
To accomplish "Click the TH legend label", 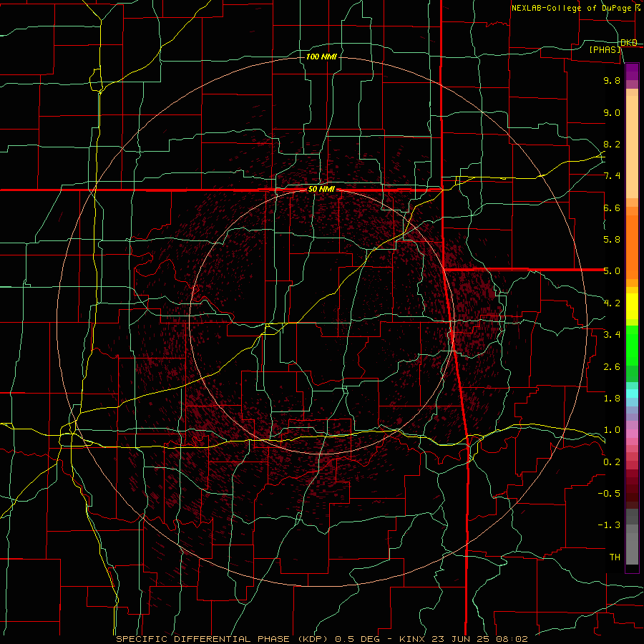I will pyautogui.click(x=615, y=557).
